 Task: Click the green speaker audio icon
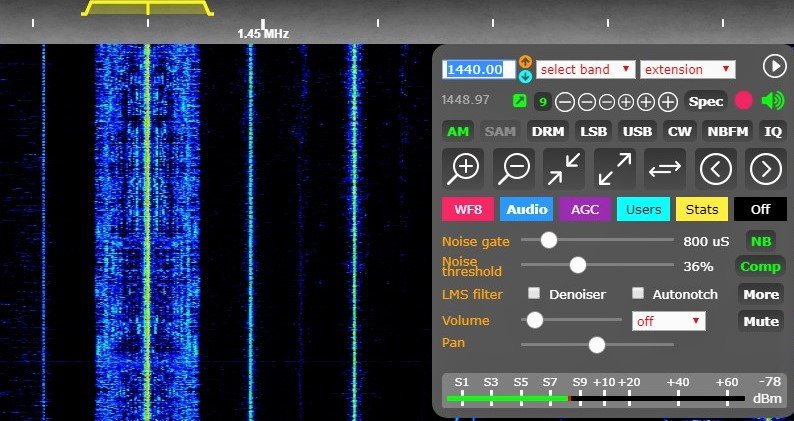tap(773, 101)
